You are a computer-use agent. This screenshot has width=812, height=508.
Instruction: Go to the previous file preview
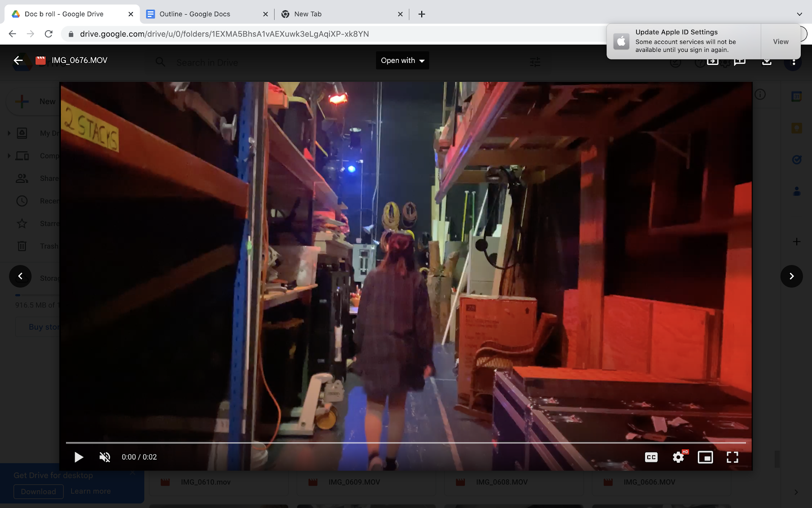[20, 276]
